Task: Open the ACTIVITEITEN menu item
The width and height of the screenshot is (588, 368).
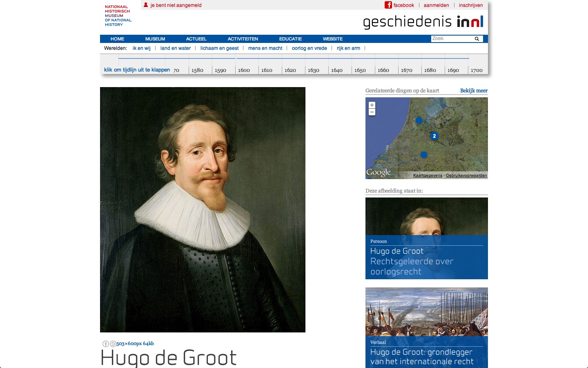Action: coord(243,39)
